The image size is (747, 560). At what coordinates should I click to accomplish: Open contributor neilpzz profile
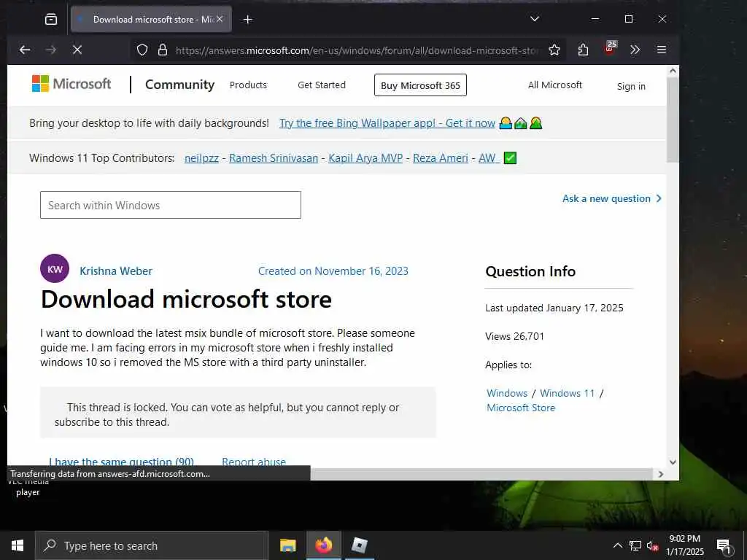tap(201, 158)
